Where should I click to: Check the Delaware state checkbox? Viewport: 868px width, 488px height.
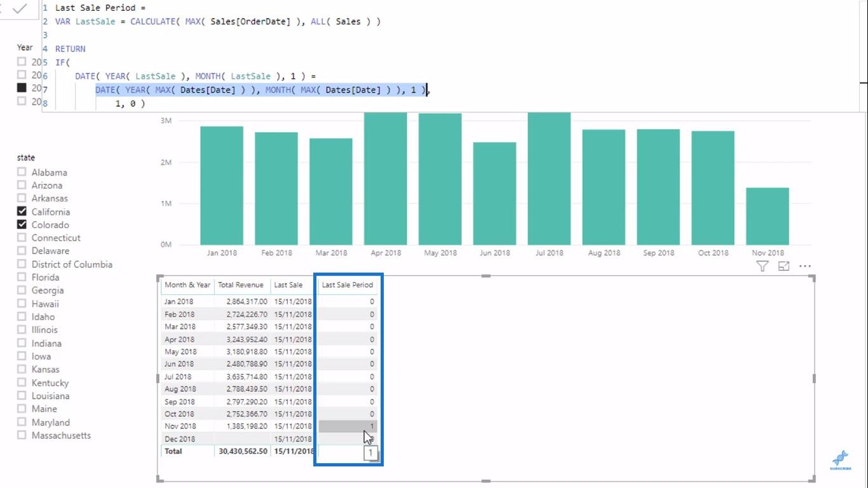[x=22, y=250]
